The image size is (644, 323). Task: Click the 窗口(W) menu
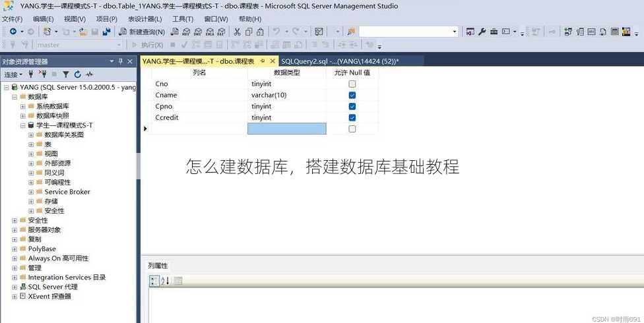point(216,19)
